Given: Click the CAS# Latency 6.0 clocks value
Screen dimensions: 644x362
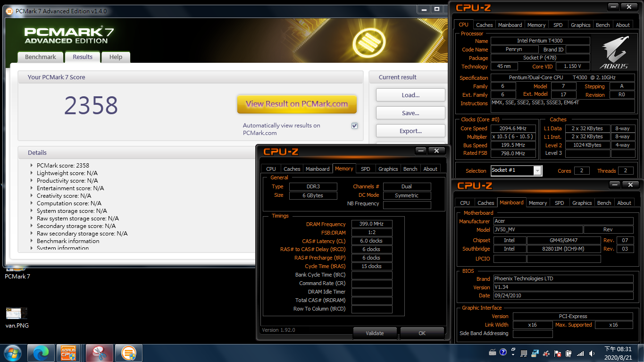Looking at the screenshot, I should coord(372,241).
